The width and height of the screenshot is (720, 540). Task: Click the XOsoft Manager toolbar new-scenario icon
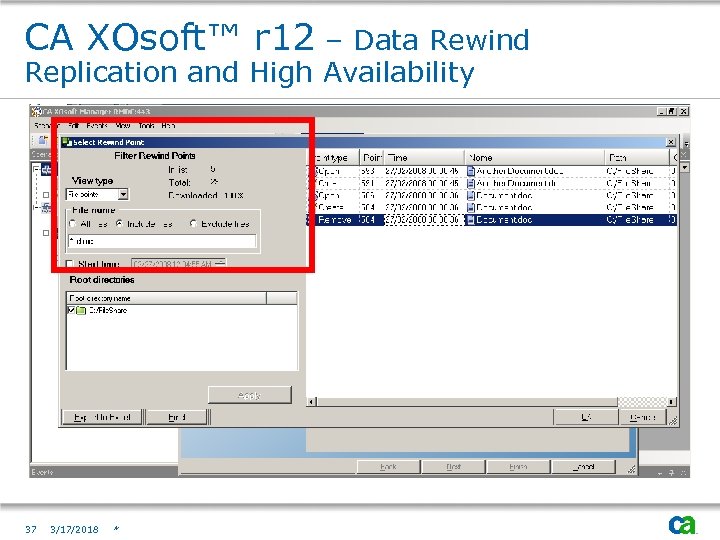[x=43, y=140]
